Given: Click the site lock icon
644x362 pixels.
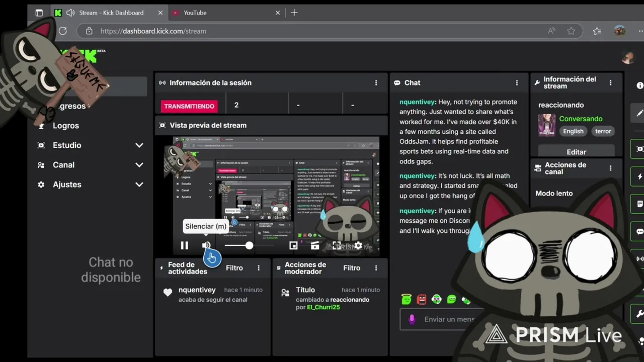Looking at the screenshot, I should coord(89,31).
